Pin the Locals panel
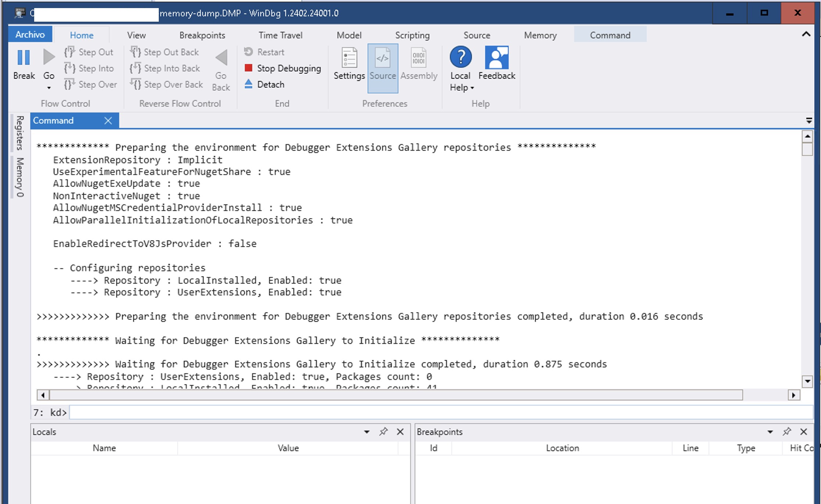The image size is (821, 504). (x=383, y=432)
